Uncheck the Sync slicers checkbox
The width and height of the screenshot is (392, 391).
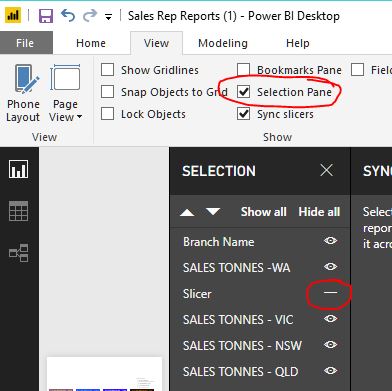tap(244, 114)
